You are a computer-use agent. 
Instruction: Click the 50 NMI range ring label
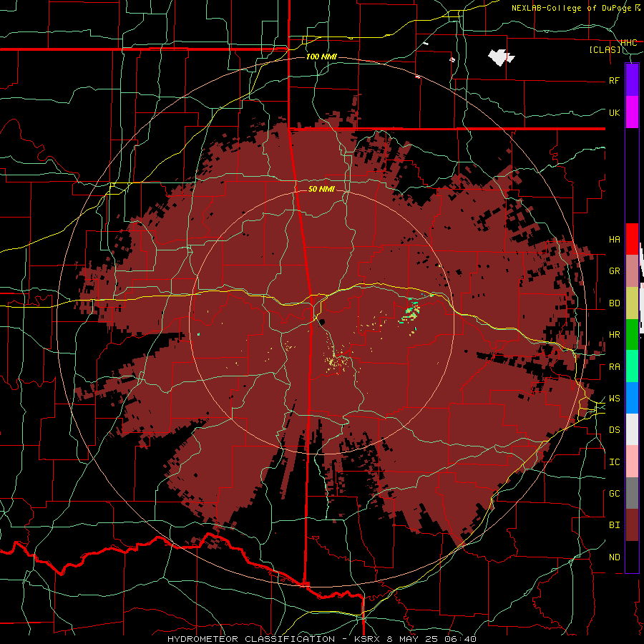tap(321, 189)
